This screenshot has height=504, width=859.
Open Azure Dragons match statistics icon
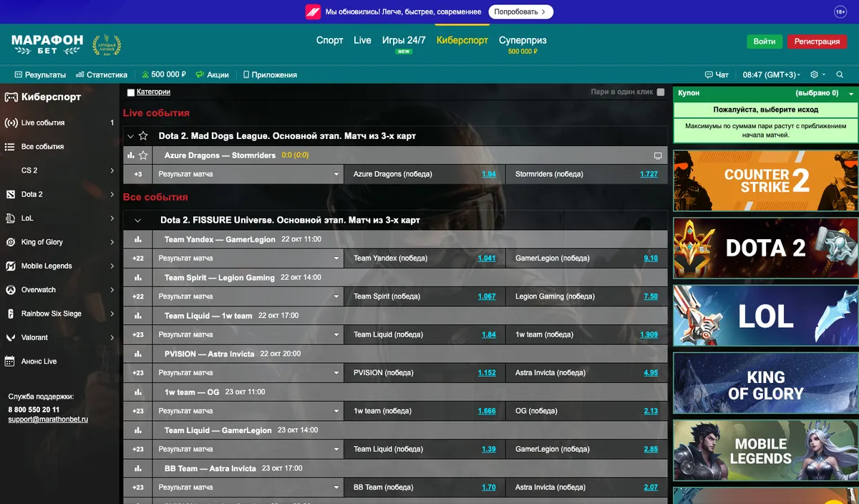(x=130, y=155)
